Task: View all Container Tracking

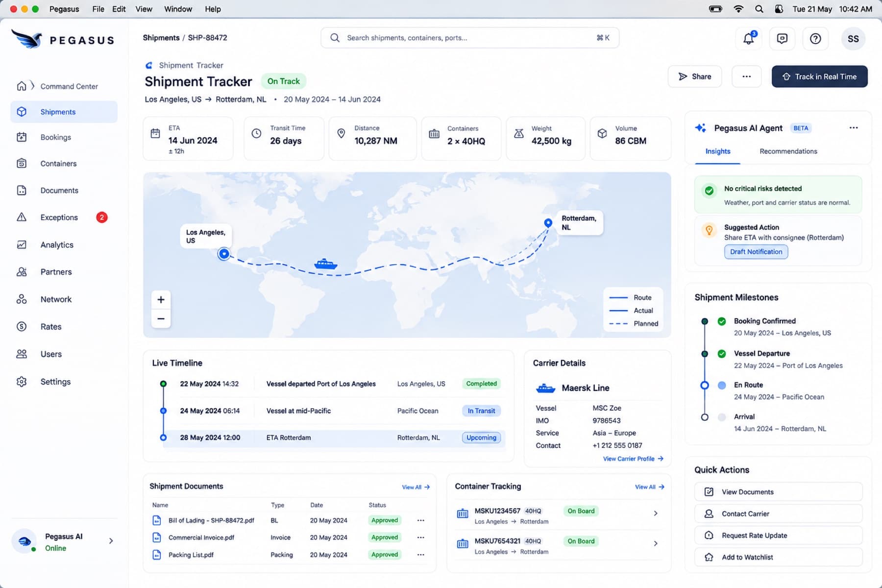Action: coord(649,487)
